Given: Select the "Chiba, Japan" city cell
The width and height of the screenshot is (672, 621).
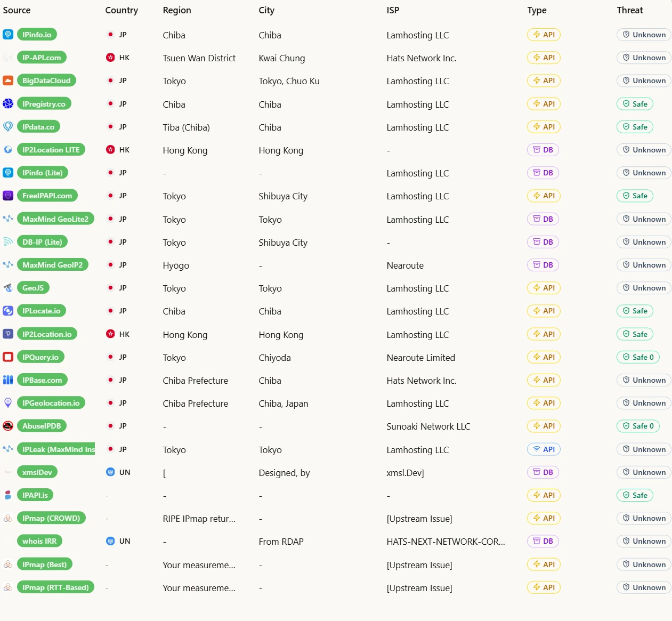Looking at the screenshot, I should pyautogui.click(x=284, y=404).
